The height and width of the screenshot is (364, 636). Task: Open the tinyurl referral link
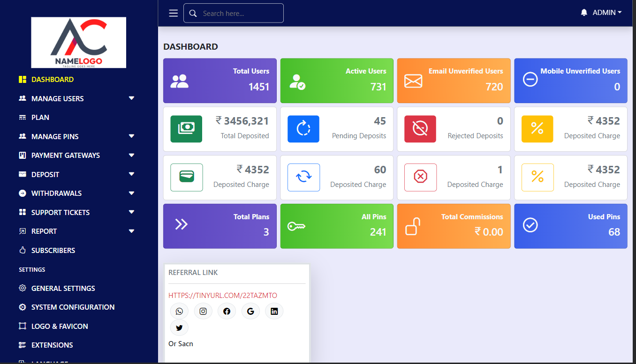tap(223, 295)
